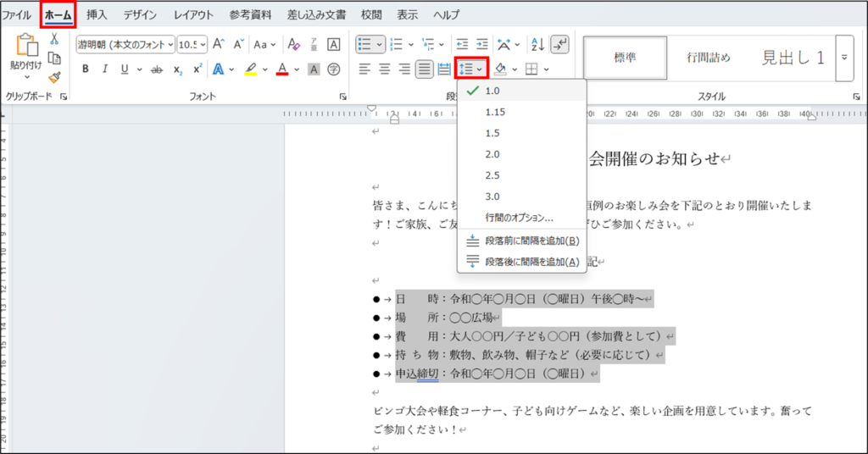868x454 pixels.
Task: Open the 挿入 ribbon tab
Action: point(97,15)
